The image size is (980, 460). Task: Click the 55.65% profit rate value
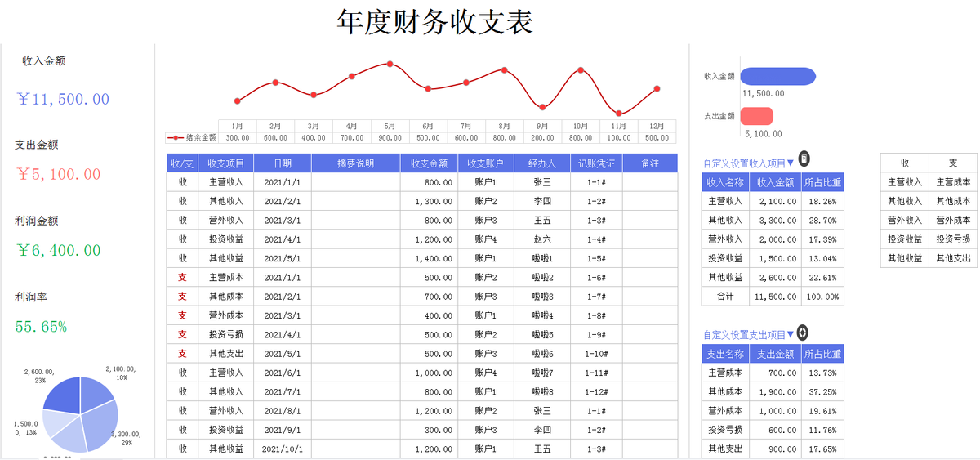click(41, 327)
